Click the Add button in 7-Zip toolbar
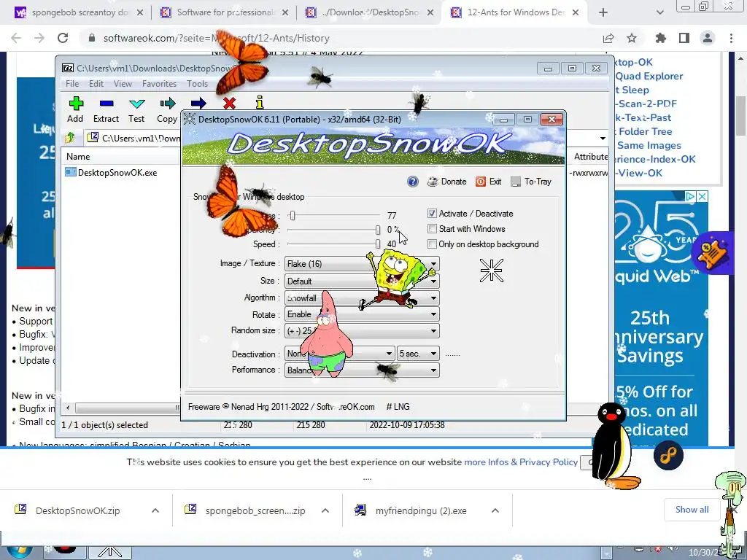Screen dimensions: 747x560 (75, 109)
